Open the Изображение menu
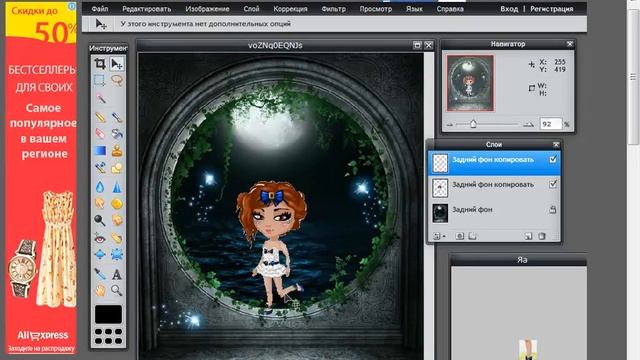This screenshot has height=360, width=640. [207, 9]
